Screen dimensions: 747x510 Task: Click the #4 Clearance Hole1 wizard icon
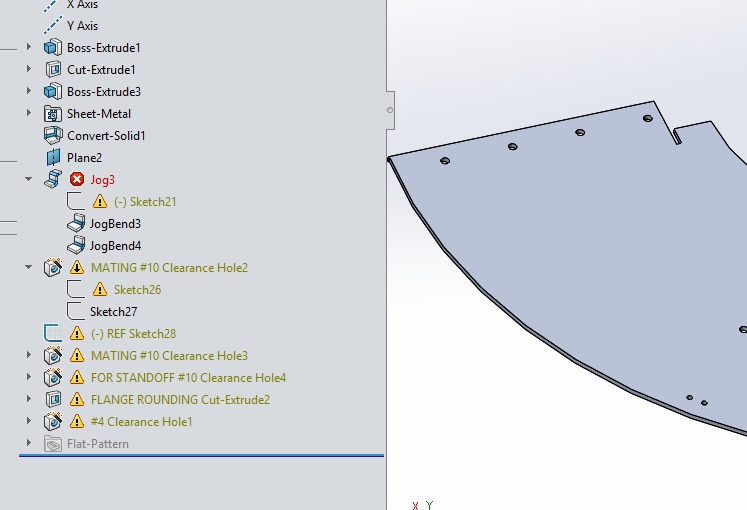coord(53,421)
